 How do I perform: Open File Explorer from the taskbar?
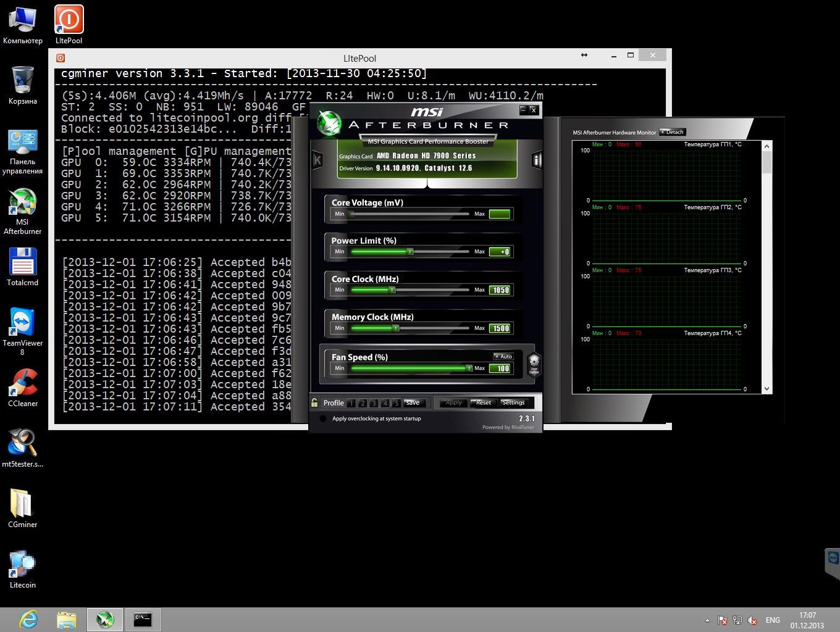(x=67, y=619)
